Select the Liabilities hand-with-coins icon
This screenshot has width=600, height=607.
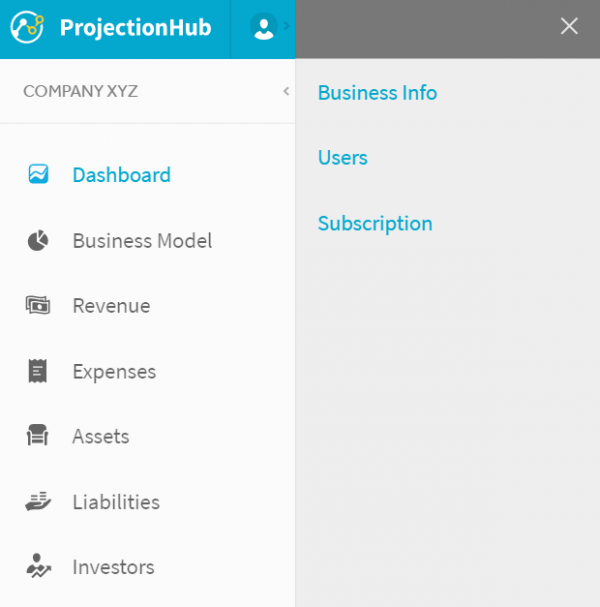pyautogui.click(x=38, y=501)
